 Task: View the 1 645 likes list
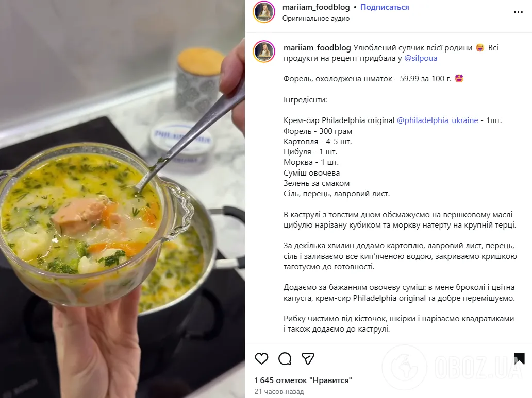coord(303,380)
